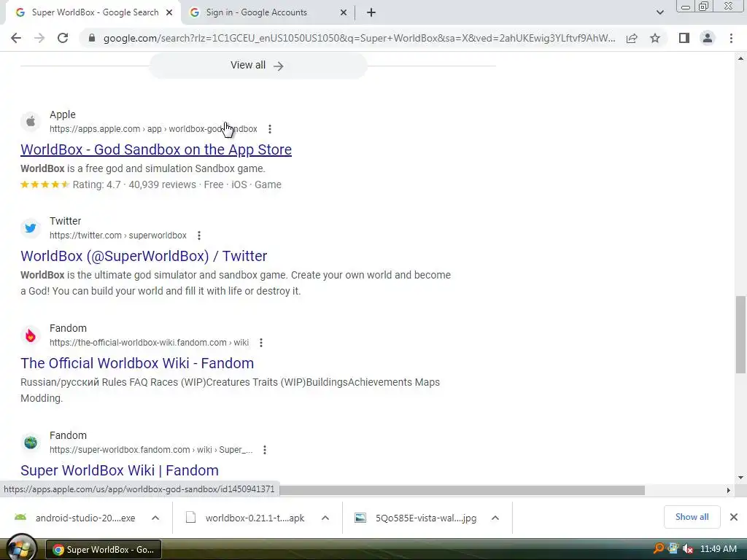Click the vertical scrollbar thumb
This screenshot has width=747, height=560.
click(740, 334)
